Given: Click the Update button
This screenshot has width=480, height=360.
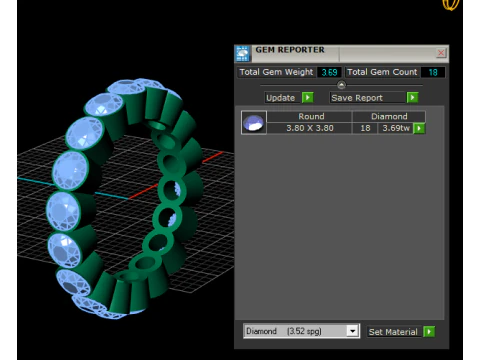Looking at the screenshot, I should pyautogui.click(x=281, y=98).
